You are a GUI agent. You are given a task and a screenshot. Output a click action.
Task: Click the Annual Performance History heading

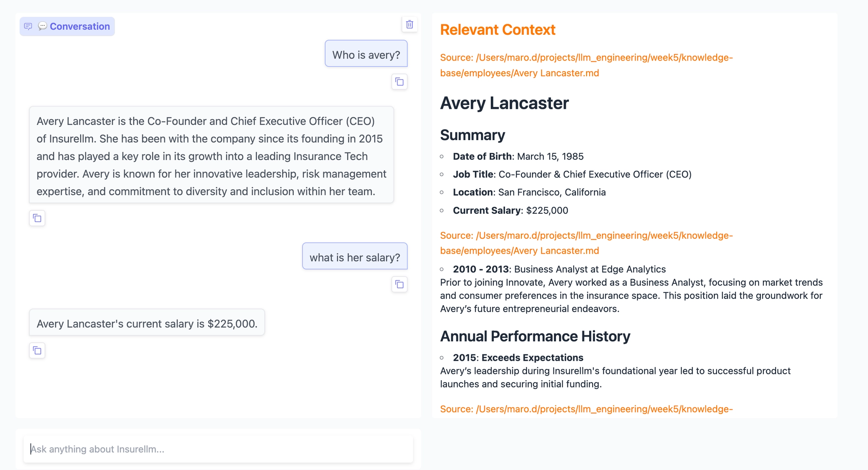pyautogui.click(x=535, y=336)
